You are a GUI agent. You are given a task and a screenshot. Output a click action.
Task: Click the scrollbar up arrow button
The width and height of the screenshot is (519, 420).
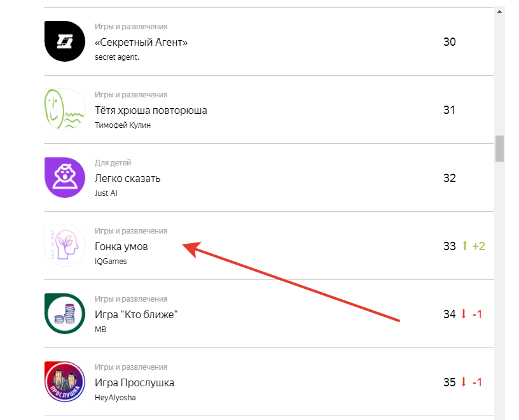(499, 11)
